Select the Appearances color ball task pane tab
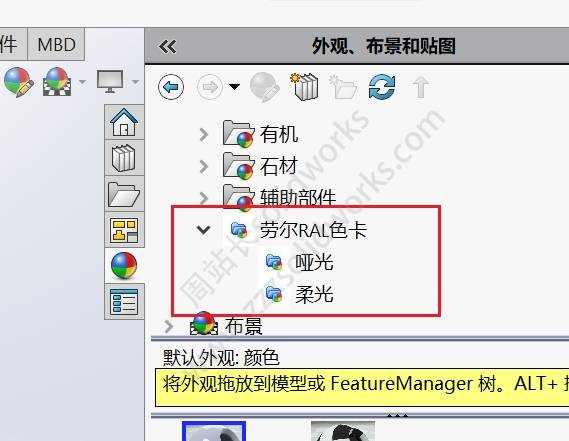 [x=124, y=266]
